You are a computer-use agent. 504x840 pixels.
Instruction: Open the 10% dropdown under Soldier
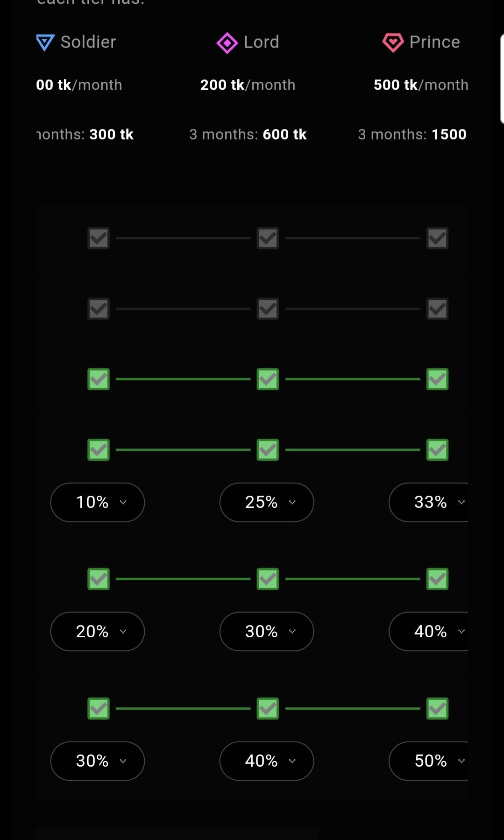pyautogui.click(x=98, y=502)
